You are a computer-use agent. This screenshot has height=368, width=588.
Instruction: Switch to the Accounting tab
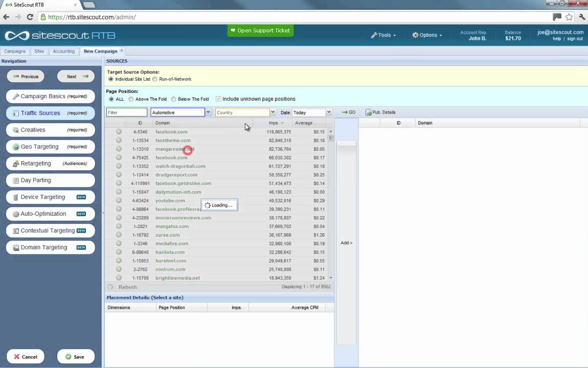tap(64, 51)
